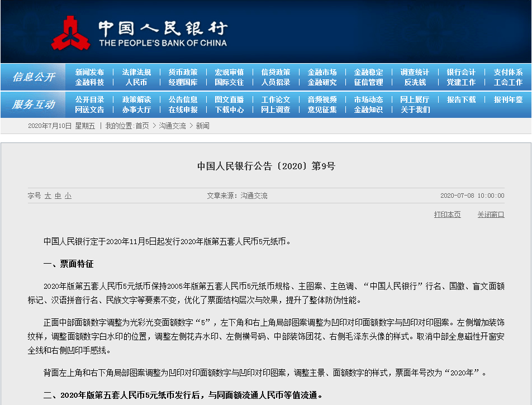Viewport: 532px width, 405px height.
Task: Click the 文章来源：沟通交流 text
Action: [x=237, y=196]
